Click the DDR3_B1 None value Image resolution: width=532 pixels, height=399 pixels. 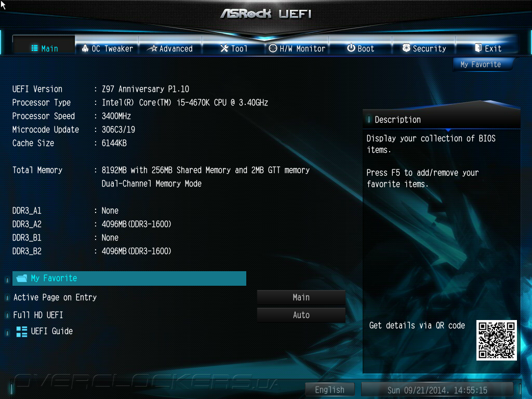click(110, 238)
